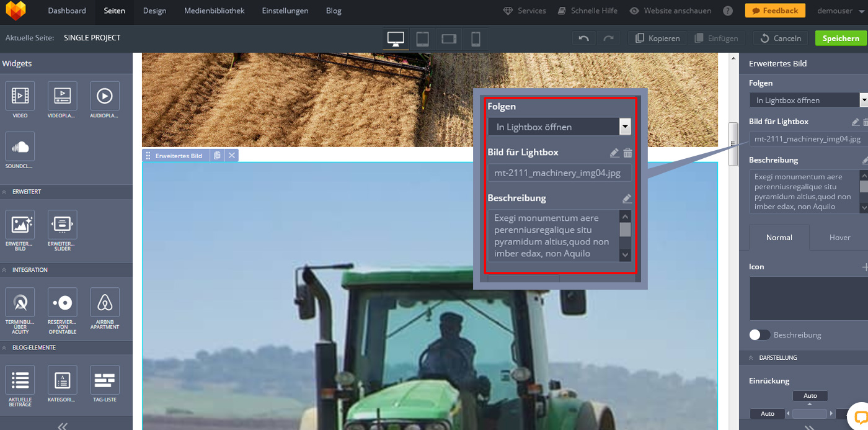
Task: Choose the Audioplayer widget
Action: [x=105, y=96]
